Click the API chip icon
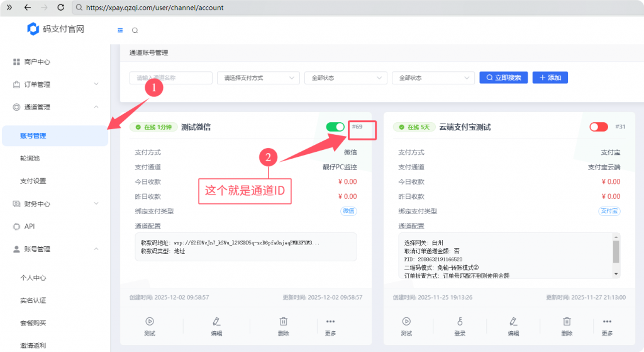This screenshot has width=644, height=352. 16,226
